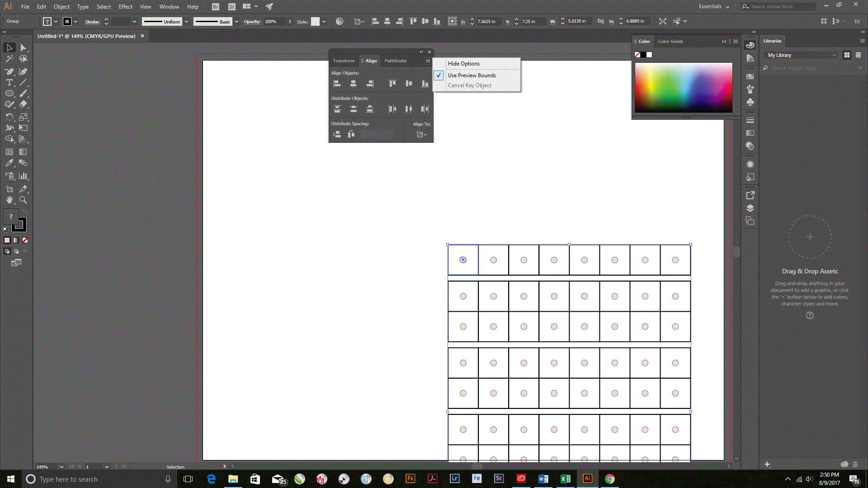The width and height of the screenshot is (868, 488).
Task: Select the Eyedropper tool
Action: pos(9,163)
